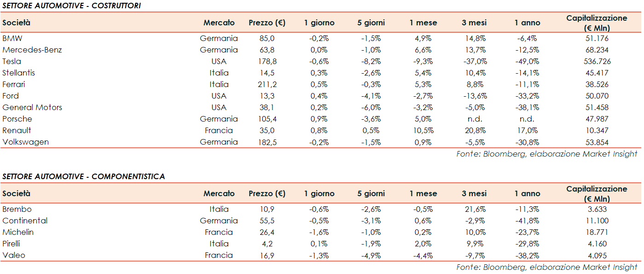644x274 pixels.
Task: Click the Prezzo (€) header in the Costruttori table
Action: [x=267, y=23]
